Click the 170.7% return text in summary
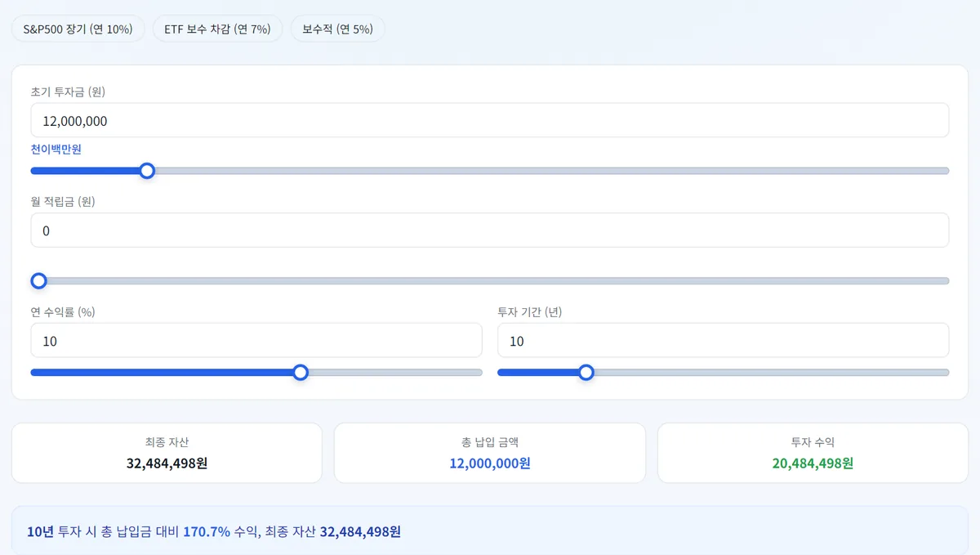The height and width of the screenshot is (555, 980). tap(207, 532)
